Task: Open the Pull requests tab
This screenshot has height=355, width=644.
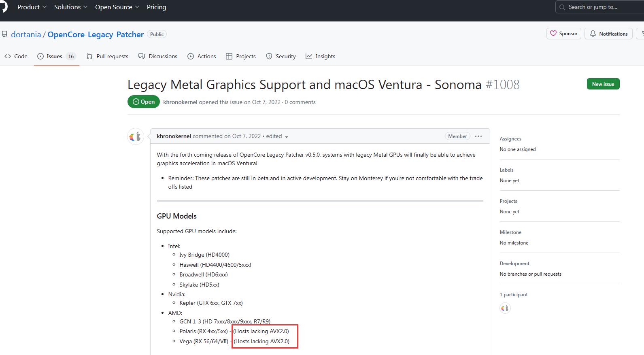Action: (x=107, y=56)
